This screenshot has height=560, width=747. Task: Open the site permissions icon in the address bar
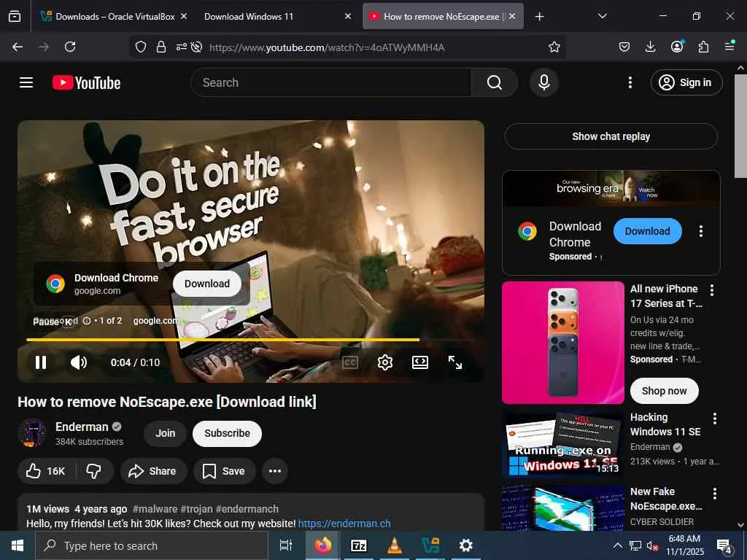tap(182, 47)
